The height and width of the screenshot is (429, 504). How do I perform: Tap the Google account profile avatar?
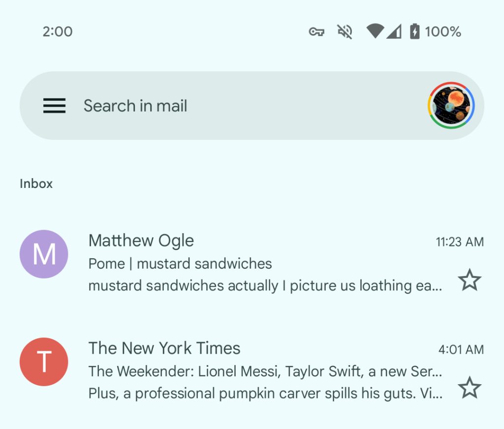click(451, 106)
